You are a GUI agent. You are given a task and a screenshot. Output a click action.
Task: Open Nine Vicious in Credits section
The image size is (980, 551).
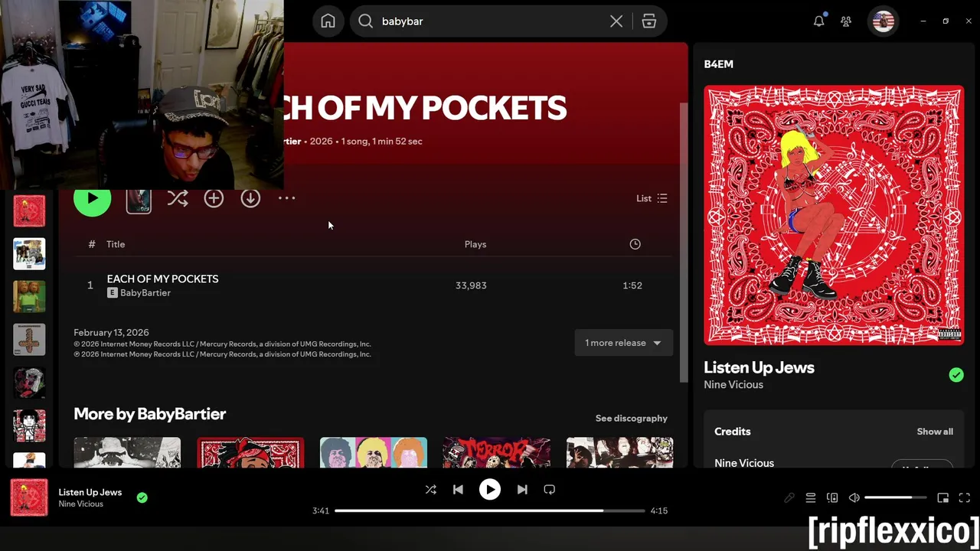point(744,463)
